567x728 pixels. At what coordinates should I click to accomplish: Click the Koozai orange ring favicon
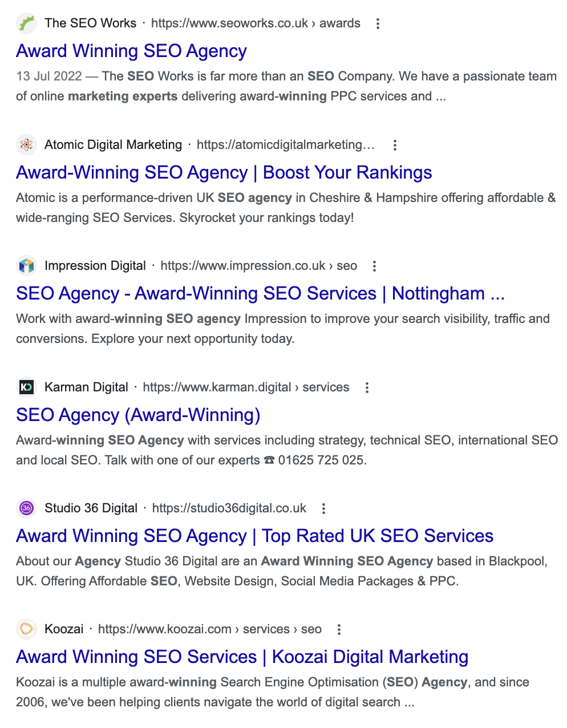[26, 629]
